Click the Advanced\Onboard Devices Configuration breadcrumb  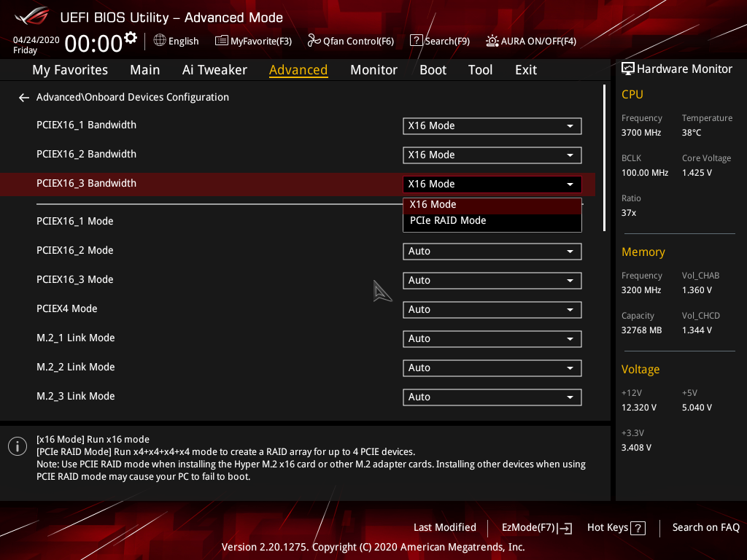(x=133, y=97)
